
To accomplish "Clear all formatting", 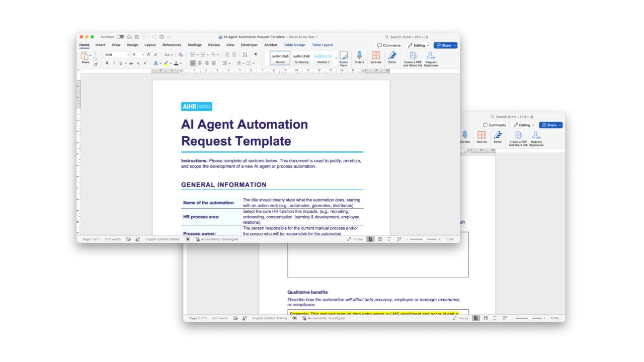I will [181, 54].
